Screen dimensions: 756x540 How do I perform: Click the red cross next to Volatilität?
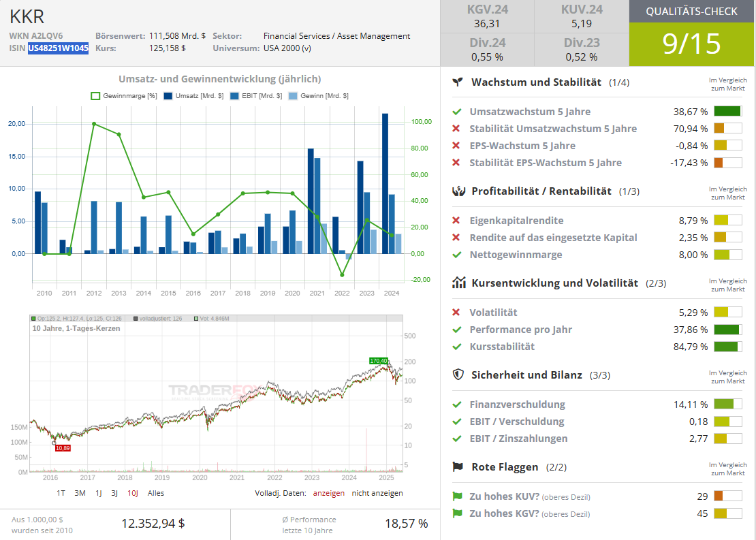point(456,313)
